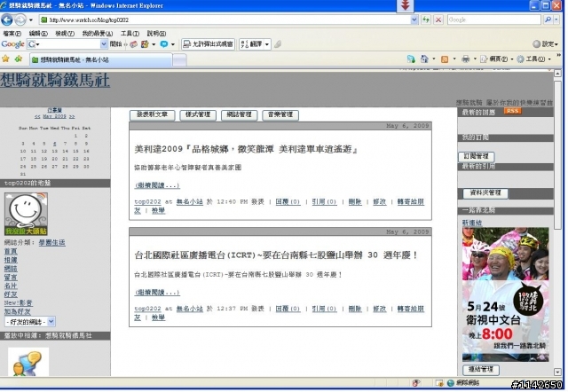Expand the address bar history dropdown
Image resolution: width=568 pixels, height=392 pixels.
414,20
